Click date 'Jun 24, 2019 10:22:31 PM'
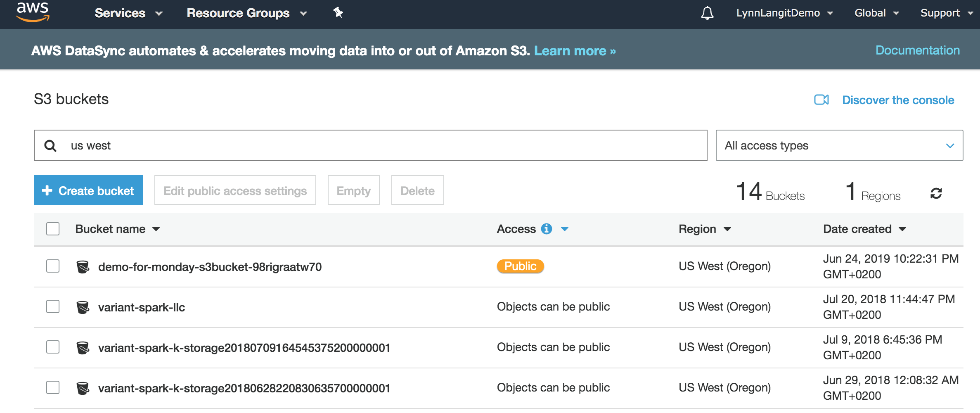Screen dimensions: 980x413 [x=891, y=259]
